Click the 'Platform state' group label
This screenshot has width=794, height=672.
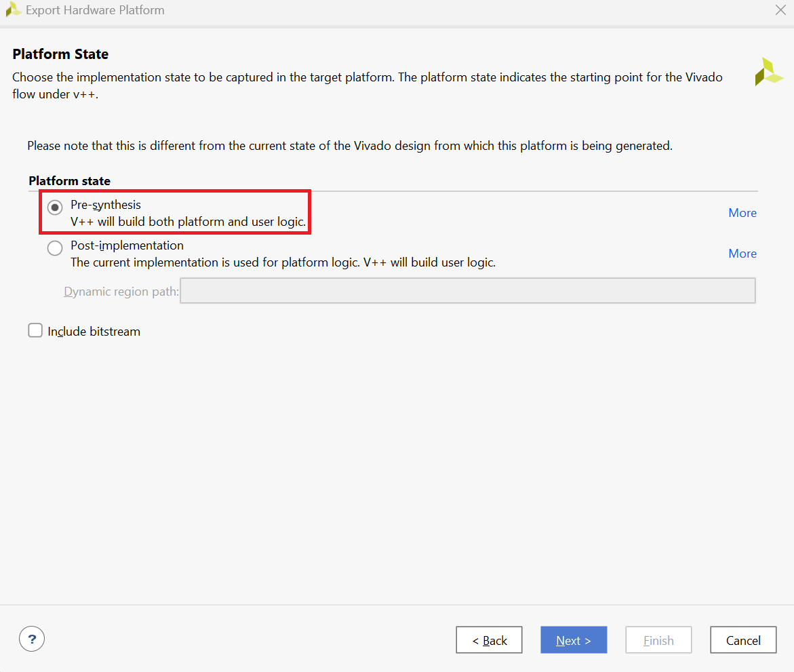tap(69, 181)
